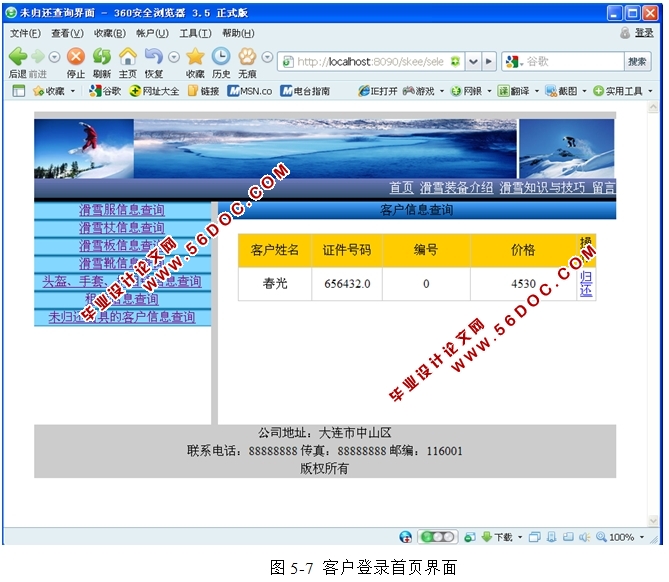Click the 登录 login icon
This screenshot has height=582, width=669.
click(625, 33)
